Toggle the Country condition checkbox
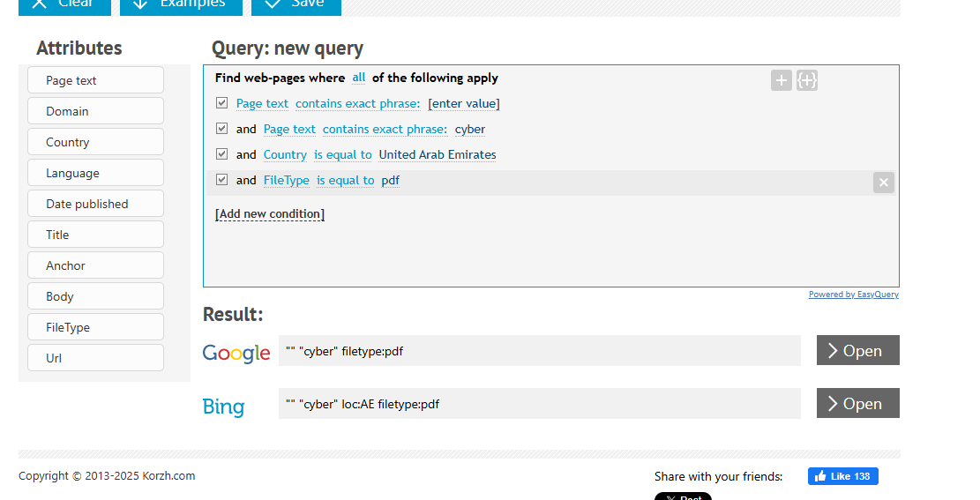The height and width of the screenshot is (500, 980). point(222,154)
